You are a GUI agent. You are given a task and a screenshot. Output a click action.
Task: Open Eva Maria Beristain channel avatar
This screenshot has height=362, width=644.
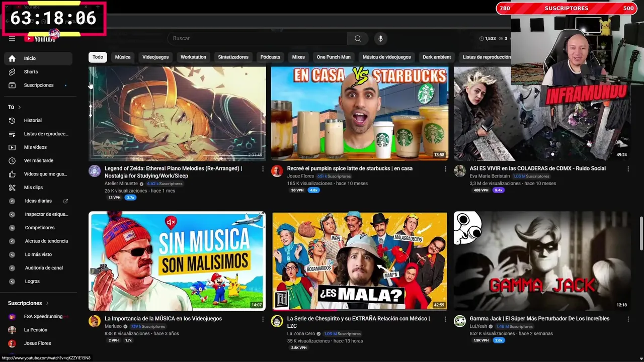coord(460,171)
